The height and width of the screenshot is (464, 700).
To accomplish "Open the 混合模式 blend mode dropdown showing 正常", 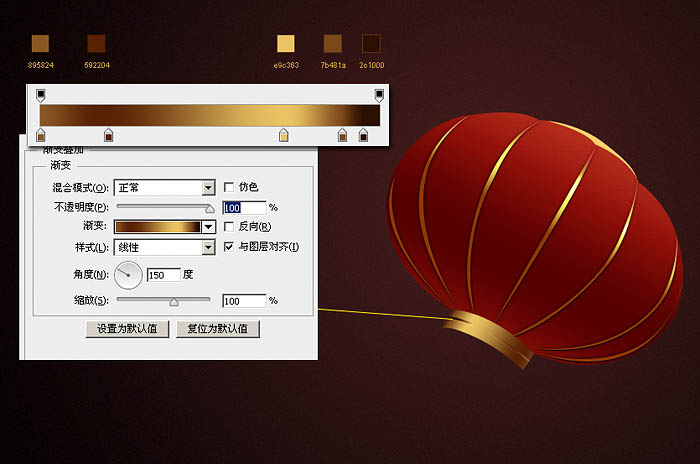I will click(165, 188).
